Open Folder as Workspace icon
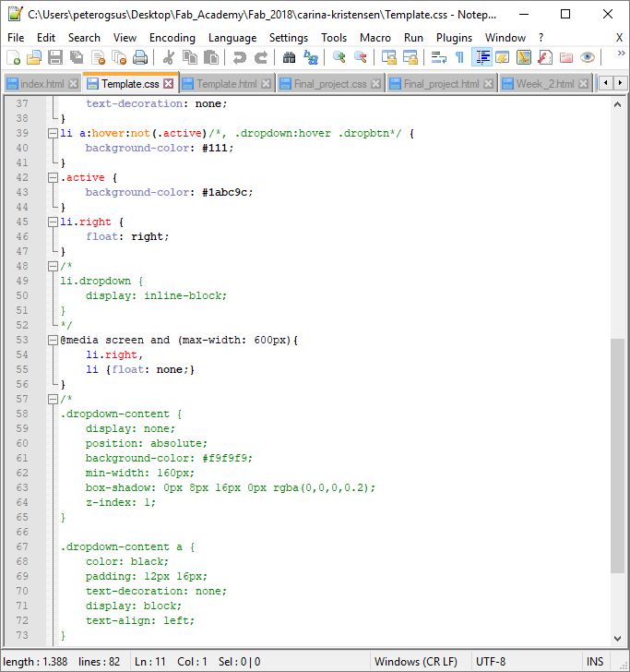630x672 pixels. (x=566, y=57)
